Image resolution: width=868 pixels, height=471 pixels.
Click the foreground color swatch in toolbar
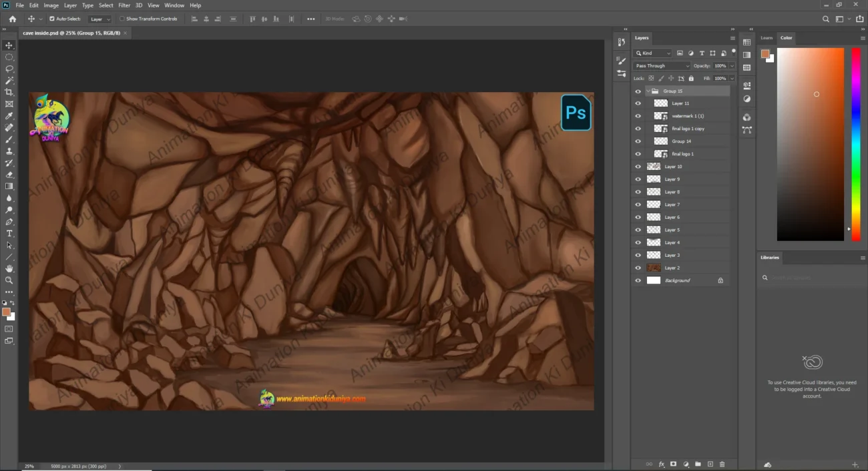pos(6,312)
